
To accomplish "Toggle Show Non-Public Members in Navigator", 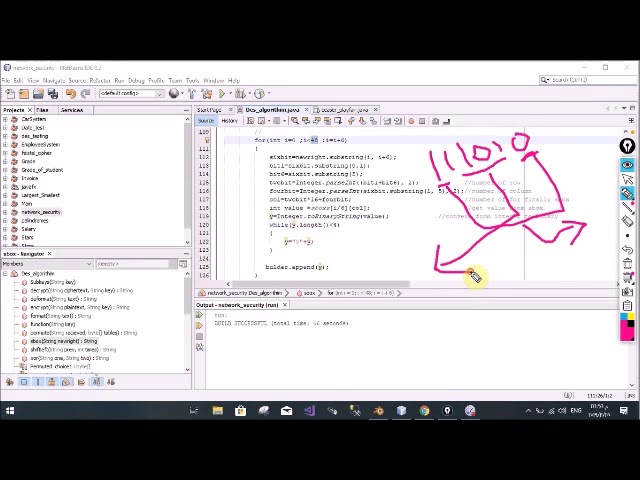I will tap(52, 382).
